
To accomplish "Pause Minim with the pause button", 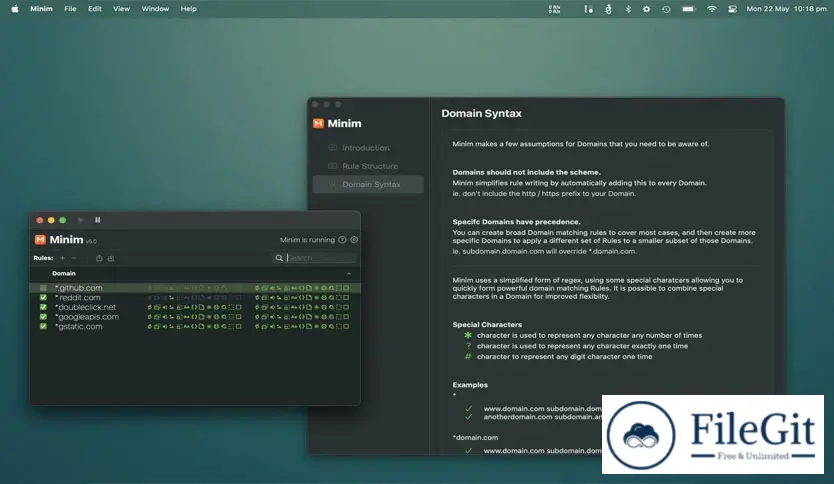I will click(x=97, y=220).
